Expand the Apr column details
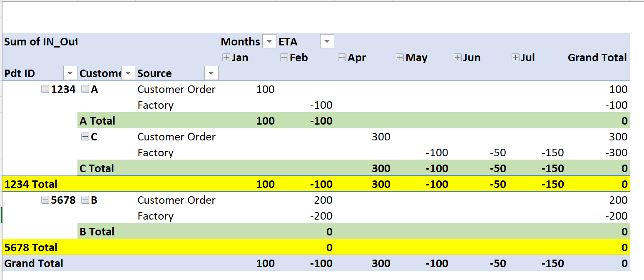This screenshot has width=644, height=280. 341,57
